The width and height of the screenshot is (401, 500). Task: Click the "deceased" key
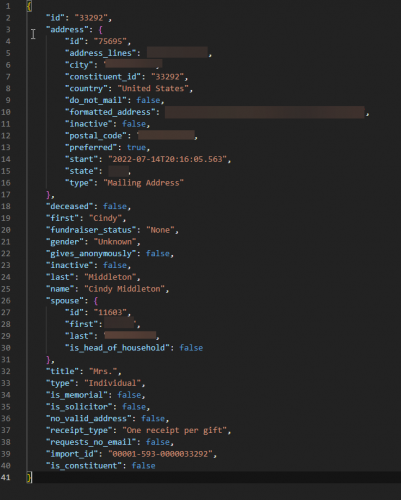(69, 206)
